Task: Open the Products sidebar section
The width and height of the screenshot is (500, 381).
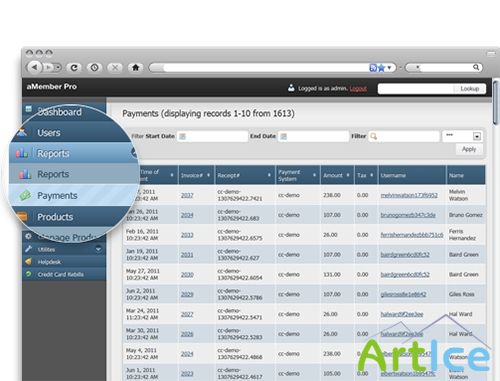Action: (55, 217)
